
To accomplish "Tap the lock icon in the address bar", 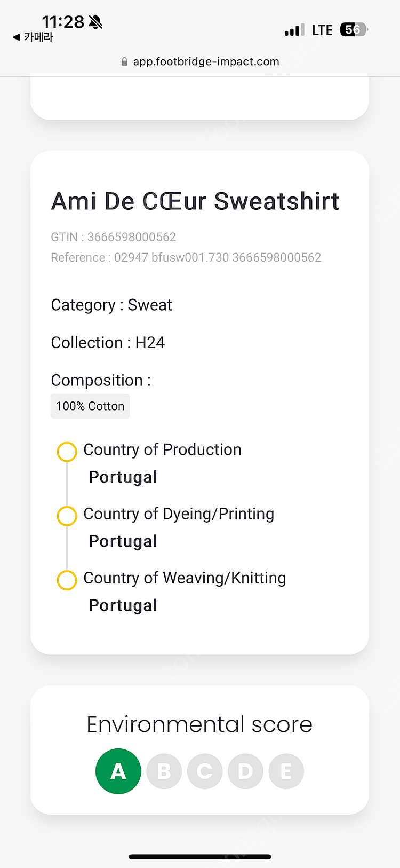I will (x=124, y=61).
